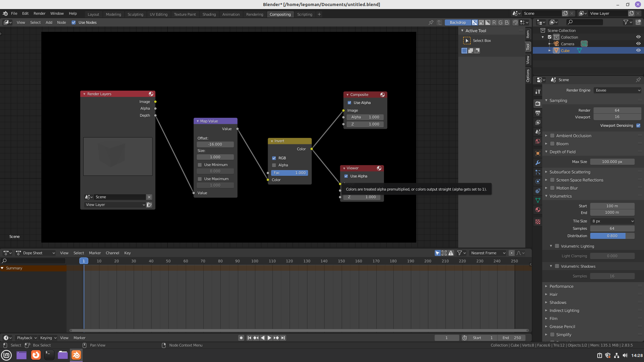Click the Distribution slider in Volumetrics
644x362 pixels.
click(612, 236)
